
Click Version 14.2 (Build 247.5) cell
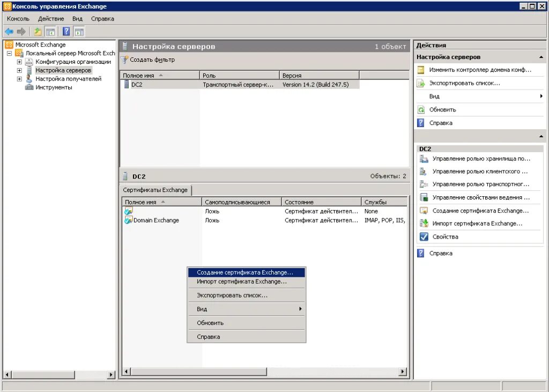[315, 84]
